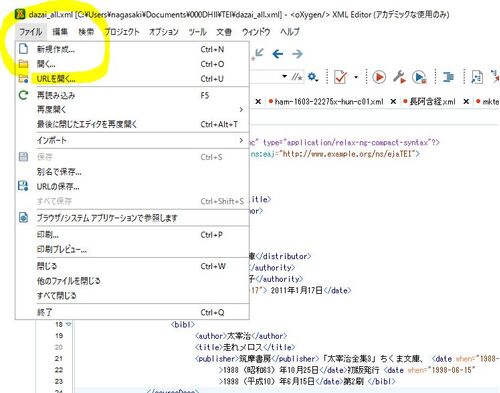The image size is (500, 393).
Task: Click the XPath //* icon in the toolbar
Action: tap(297, 77)
